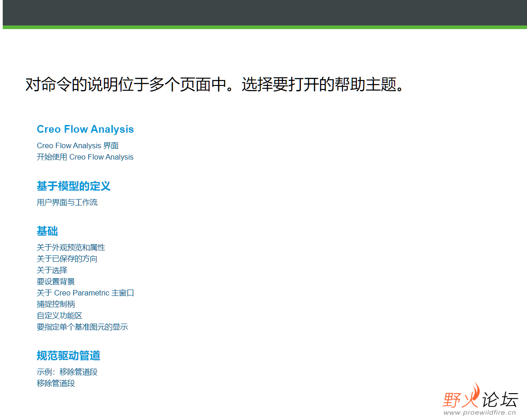This screenshot has height=420, width=527.
Task: Open the 基于模型的定义 section heading
Action: tap(74, 186)
